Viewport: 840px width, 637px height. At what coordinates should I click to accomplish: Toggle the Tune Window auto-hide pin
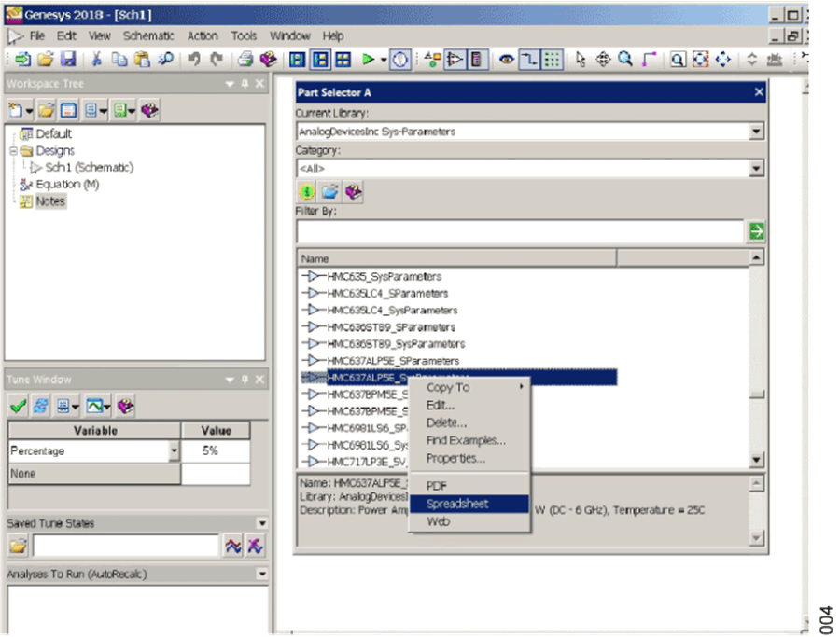pyautogui.click(x=245, y=380)
